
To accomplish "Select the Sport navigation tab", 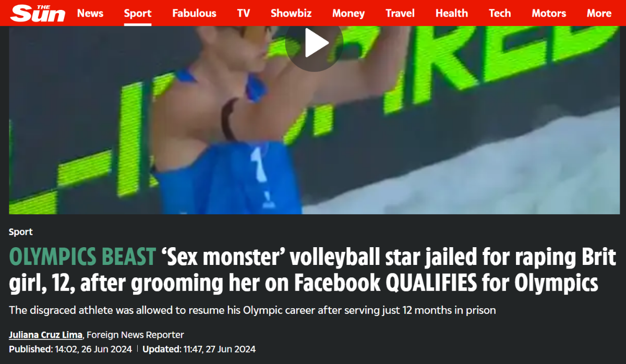I will 138,13.
